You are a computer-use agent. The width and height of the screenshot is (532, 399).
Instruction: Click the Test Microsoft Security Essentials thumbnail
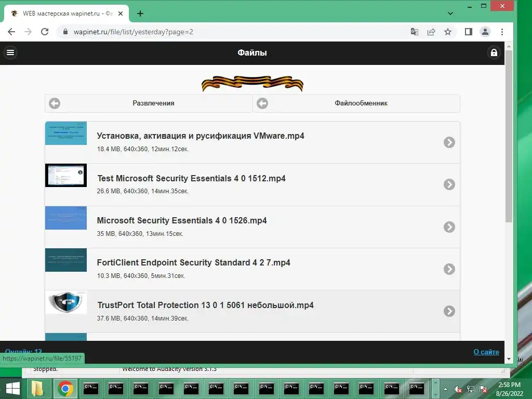[66, 176]
